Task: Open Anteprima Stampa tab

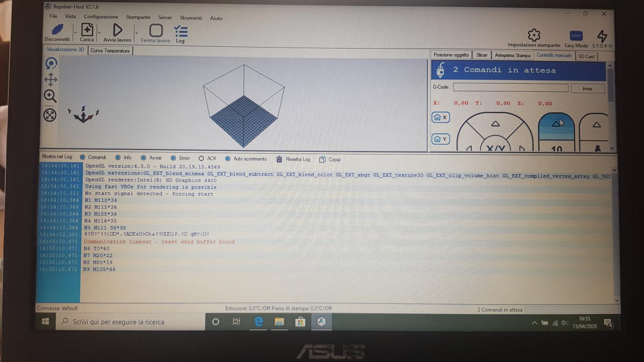Action: coord(513,55)
